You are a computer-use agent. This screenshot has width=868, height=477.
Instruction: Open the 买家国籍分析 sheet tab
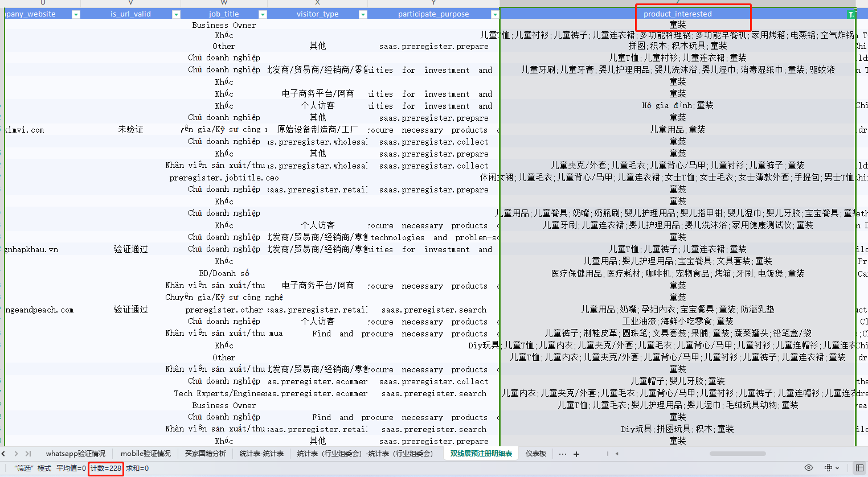205,454
